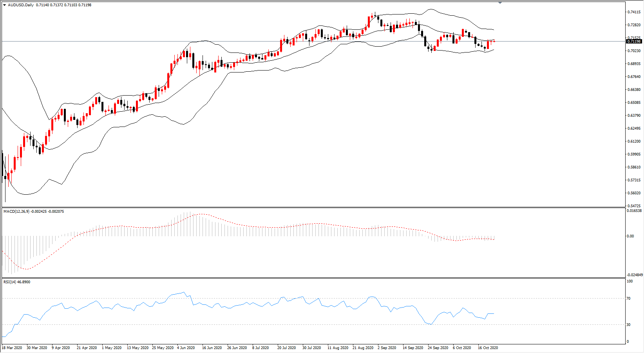
Task: Click the 0.00 level on MACD scale
Action: [x=630, y=236]
